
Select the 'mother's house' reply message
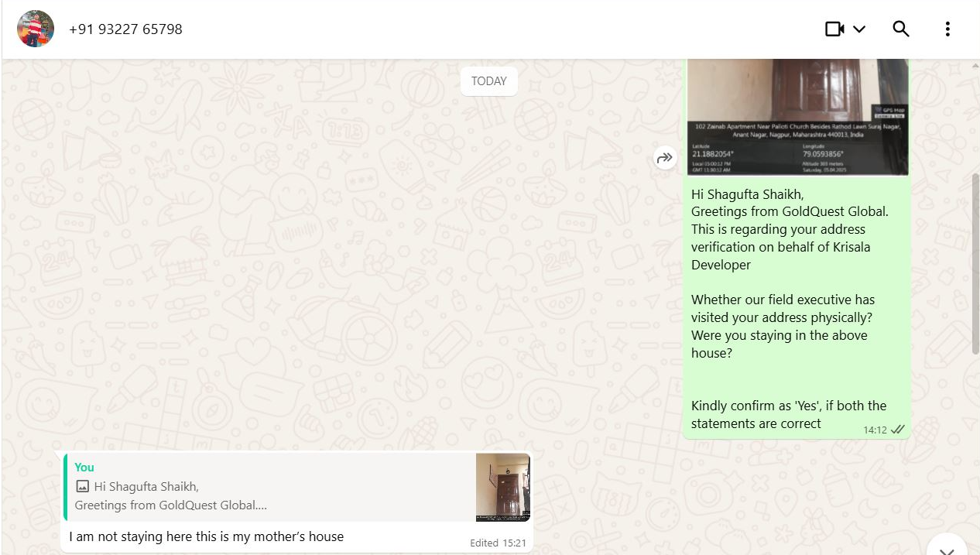[206, 536]
